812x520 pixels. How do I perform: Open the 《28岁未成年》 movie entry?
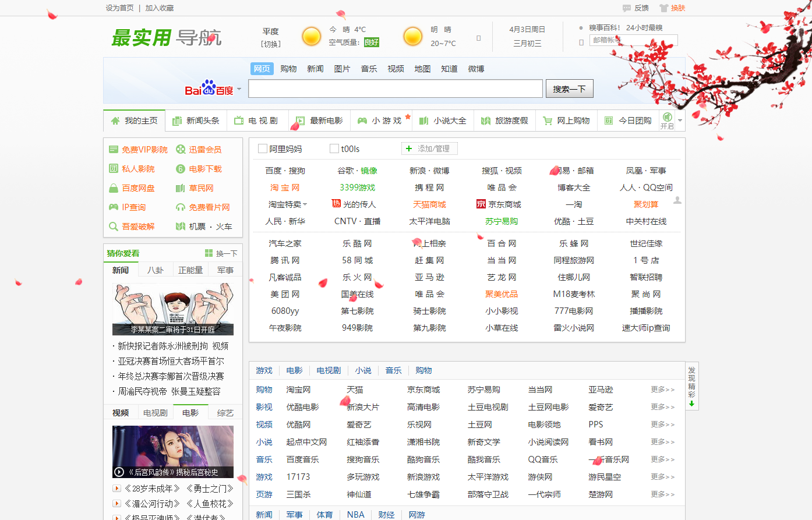point(153,489)
